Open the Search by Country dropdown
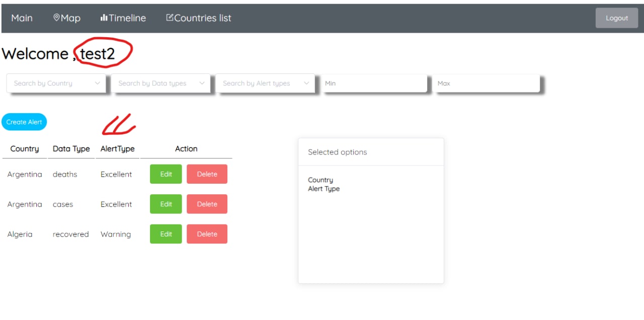The height and width of the screenshot is (320, 644). (56, 84)
